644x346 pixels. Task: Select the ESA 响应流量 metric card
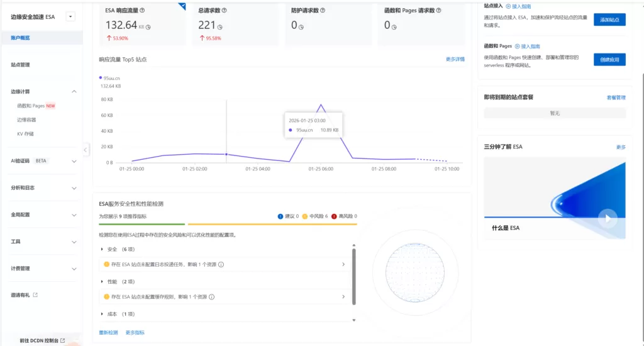143,23
